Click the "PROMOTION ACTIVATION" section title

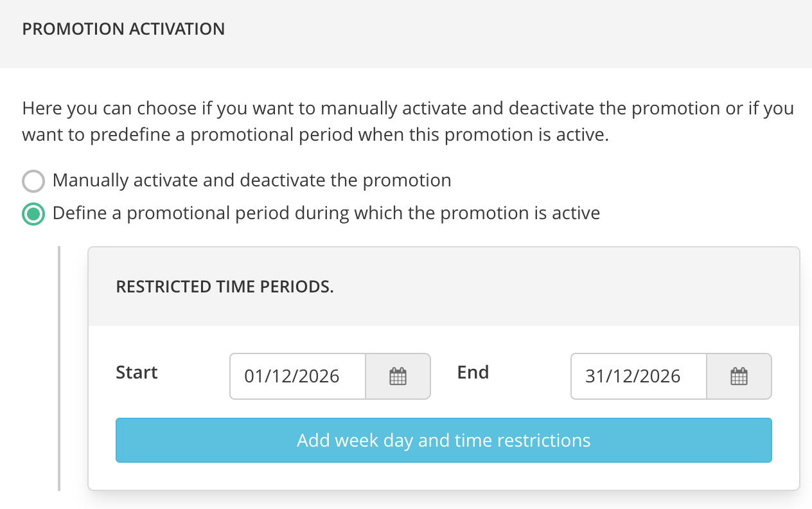[123, 29]
